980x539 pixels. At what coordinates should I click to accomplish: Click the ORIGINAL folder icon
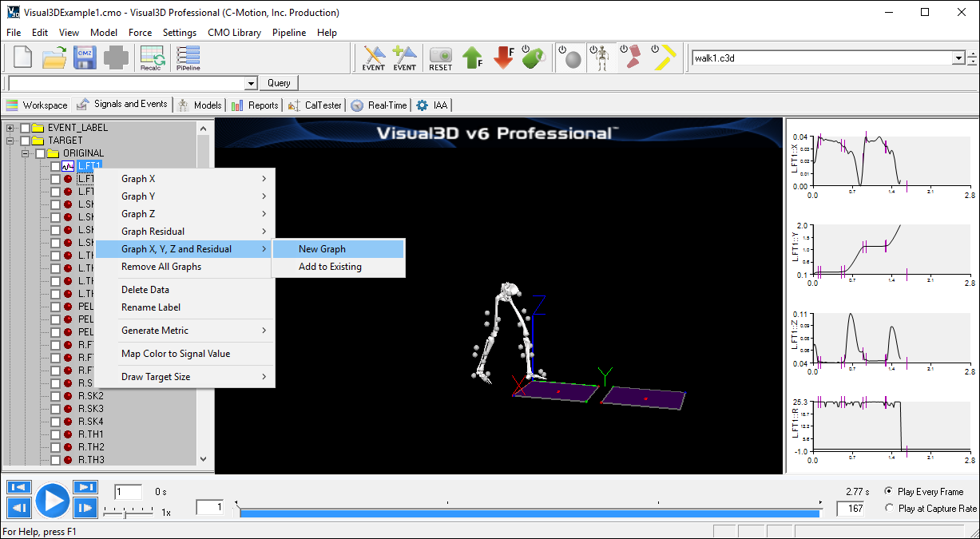(x=54, y=153)
